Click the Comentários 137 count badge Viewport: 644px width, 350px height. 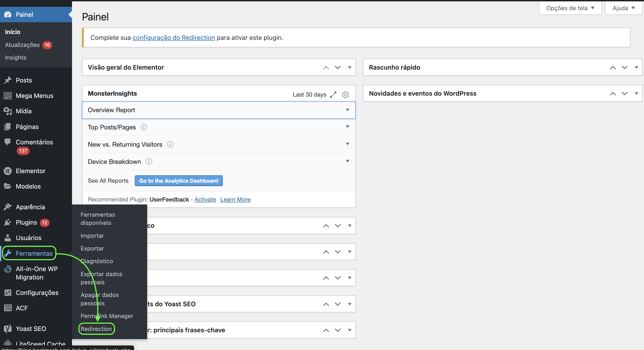click(x=23, y=151)
